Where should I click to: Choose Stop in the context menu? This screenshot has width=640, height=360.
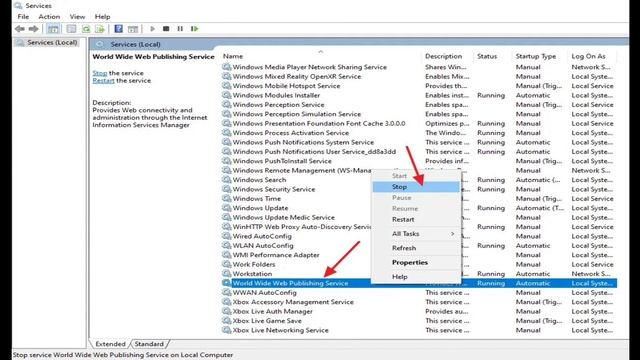coord(416,187)
